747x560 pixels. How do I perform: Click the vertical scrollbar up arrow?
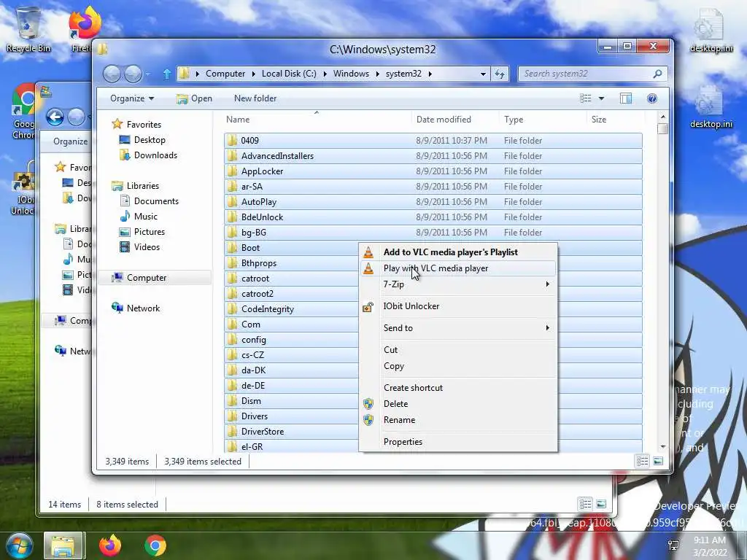coord(662,117)
